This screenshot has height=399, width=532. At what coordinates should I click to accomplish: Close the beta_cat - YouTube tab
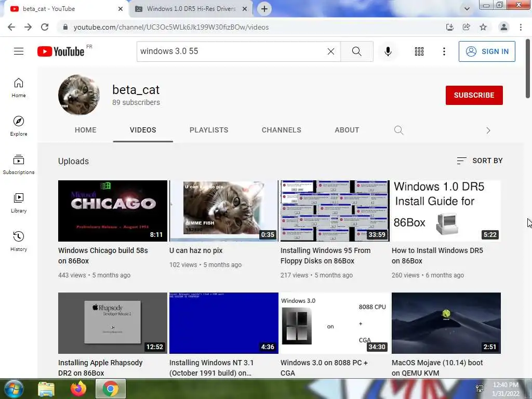pyautogui.click(x=121, y=9)
